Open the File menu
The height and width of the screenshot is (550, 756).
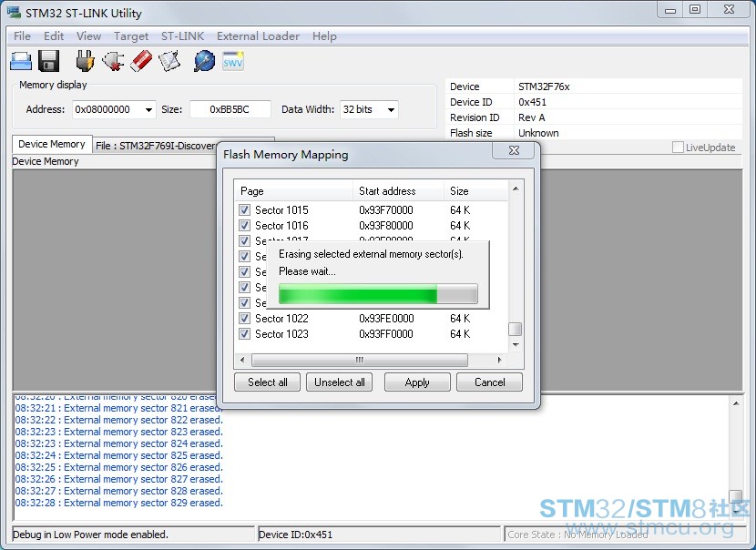(22, 36)
